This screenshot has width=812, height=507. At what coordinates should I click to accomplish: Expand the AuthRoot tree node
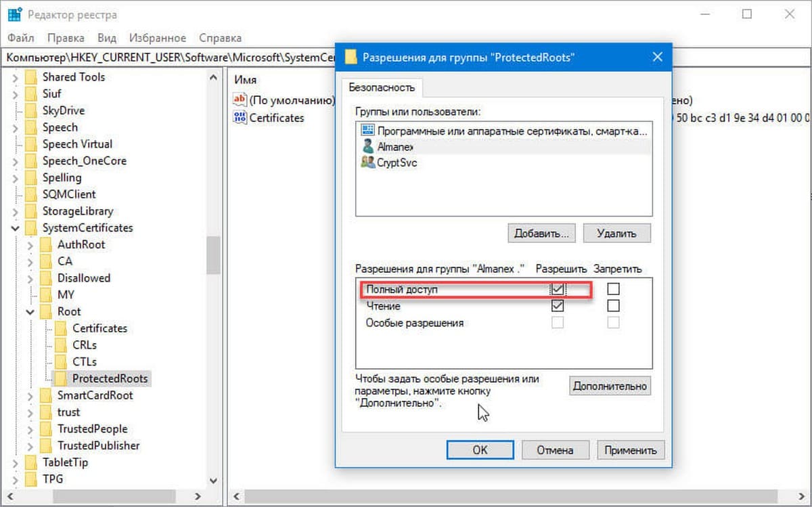coord(30,244)
